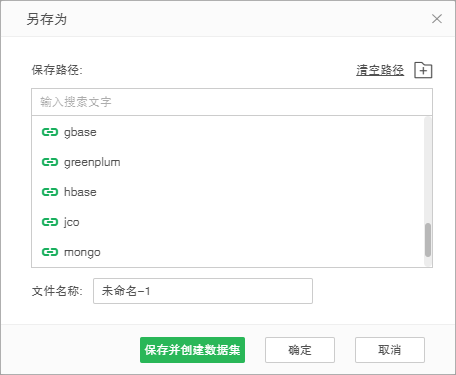This screenshot has width=456, height=375.
Task: Select gbase as the save path
Action: (228, 132)
